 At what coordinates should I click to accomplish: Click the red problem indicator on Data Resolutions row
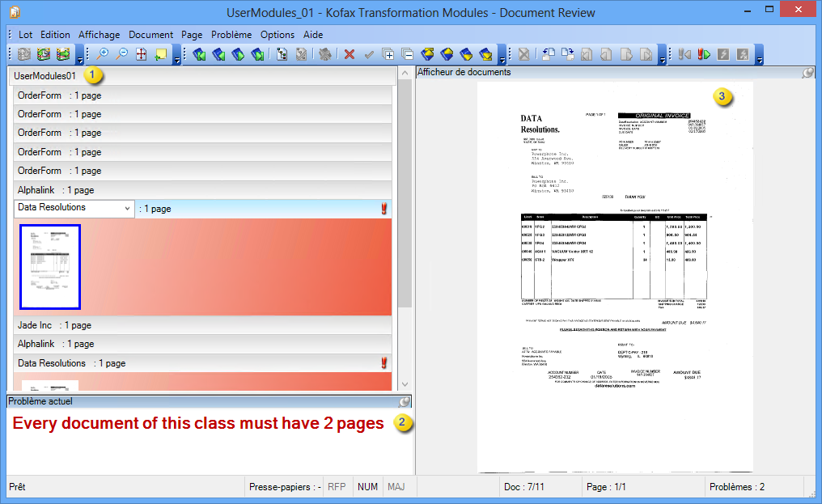pos(383,208)
